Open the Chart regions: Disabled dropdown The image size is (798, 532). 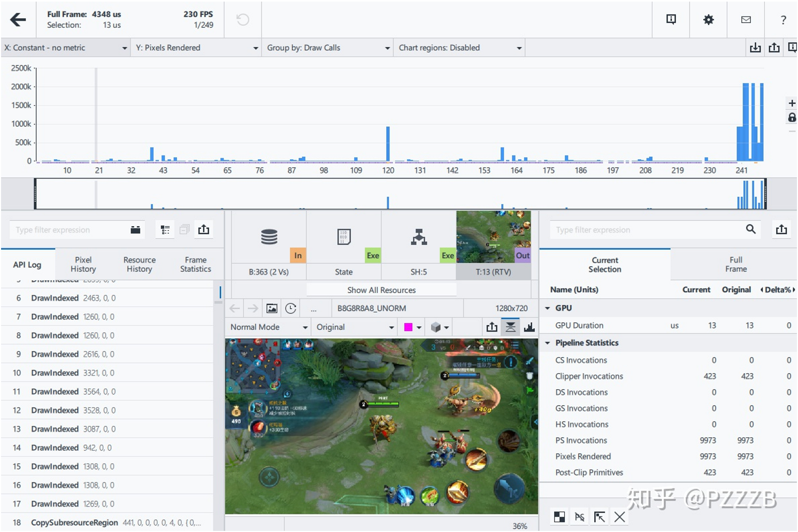coord(459,48)
